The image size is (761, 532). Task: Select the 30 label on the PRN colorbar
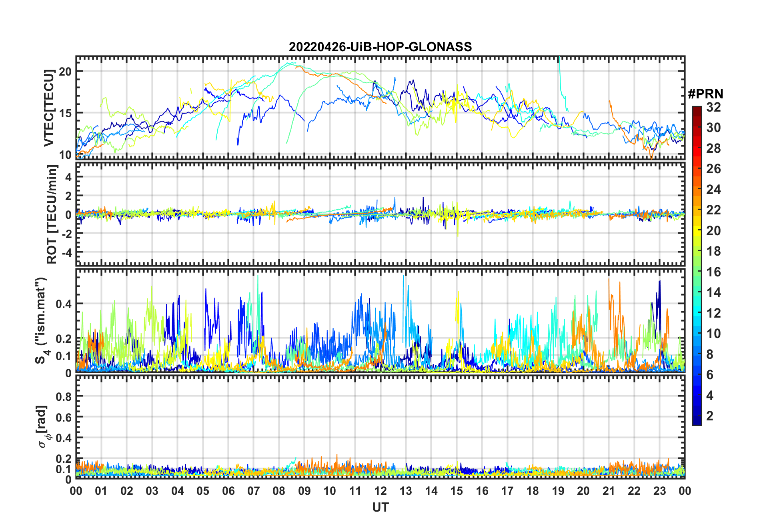(713, 128)
